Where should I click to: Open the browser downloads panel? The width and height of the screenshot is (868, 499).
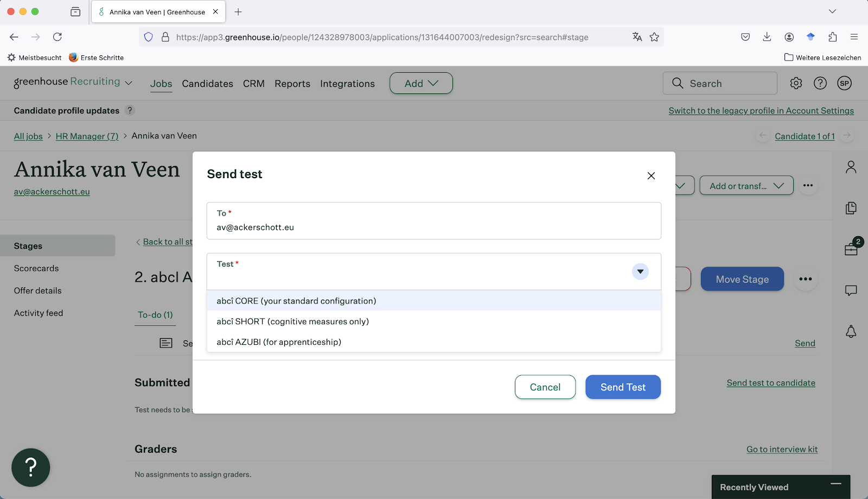click(767, 37)
